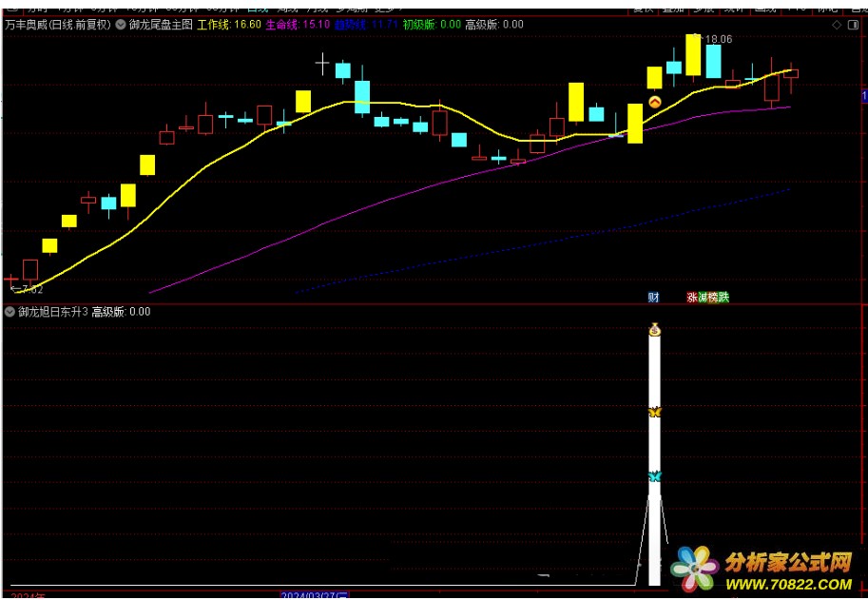Open the 御龙尾盘主图 indicator dropdown arrow
The image size is (868, 600).
120,25
